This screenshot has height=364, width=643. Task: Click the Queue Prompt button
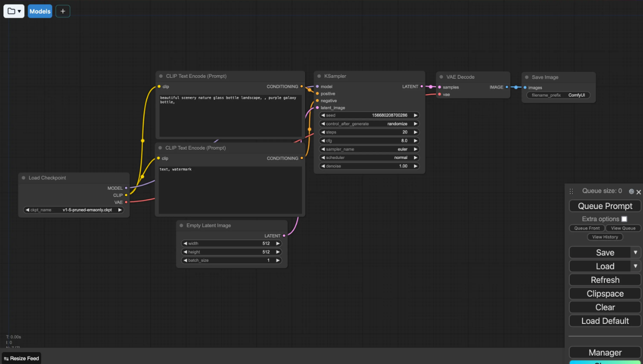tap(605, 206)
